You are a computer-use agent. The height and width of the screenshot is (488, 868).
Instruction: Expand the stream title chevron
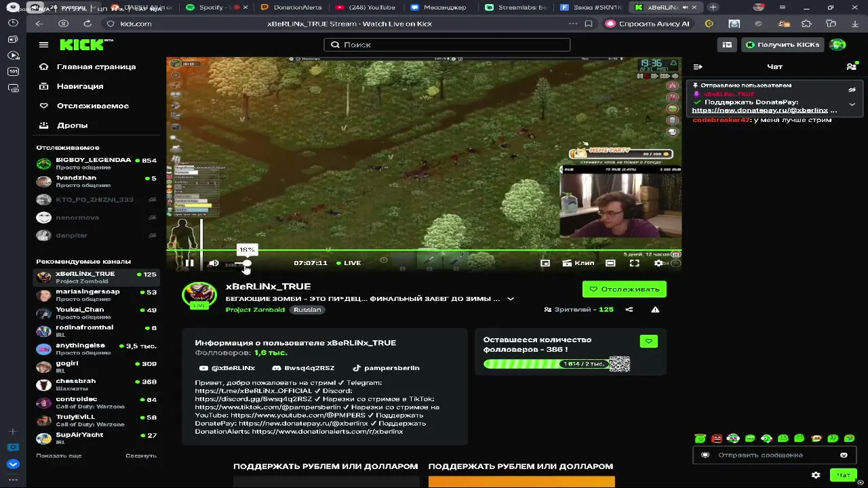click(511, 299)
